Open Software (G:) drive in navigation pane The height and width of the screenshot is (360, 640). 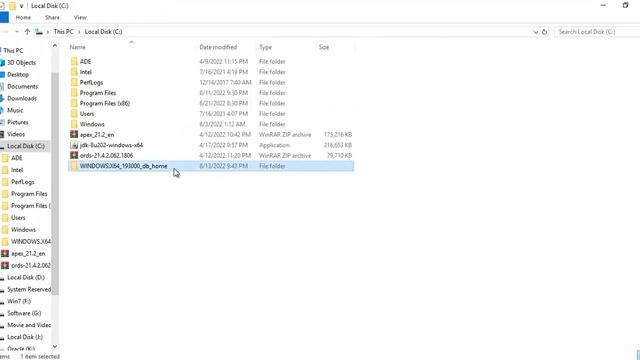pos(24,313)
